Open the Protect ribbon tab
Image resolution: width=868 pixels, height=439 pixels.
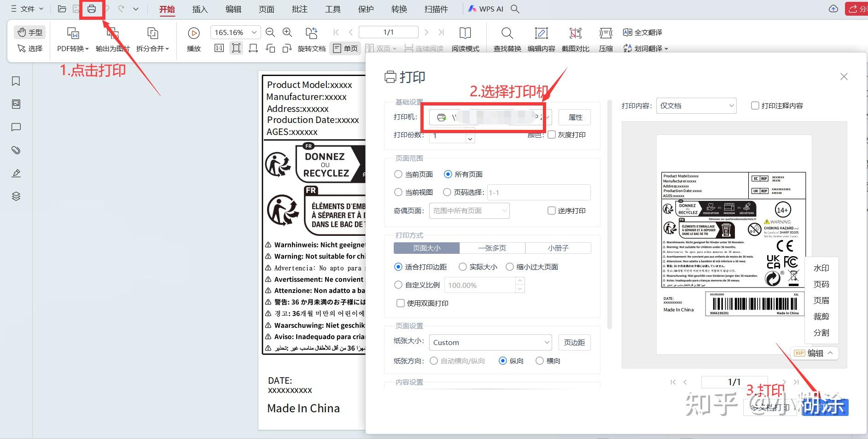366,9
